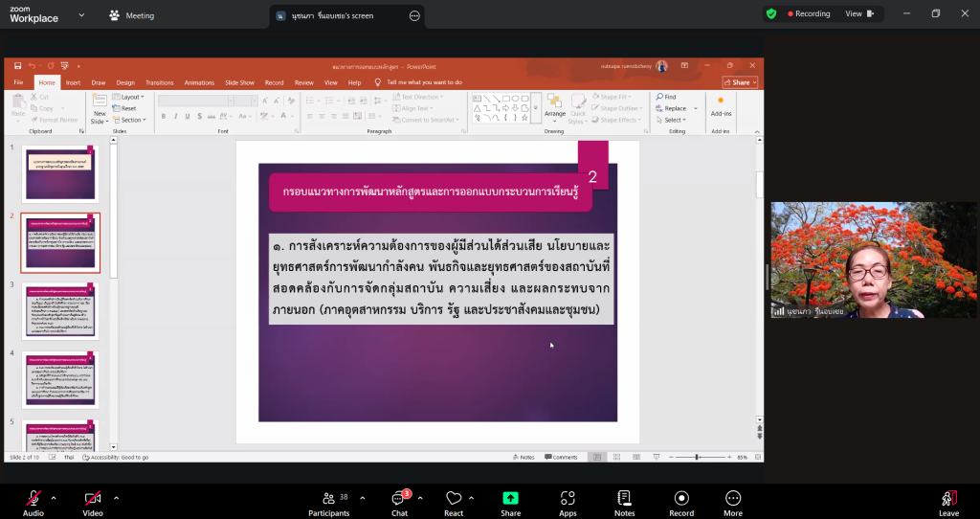
Task: Open the Slide Show ribbon tab
Action: (x=239, y=82)
